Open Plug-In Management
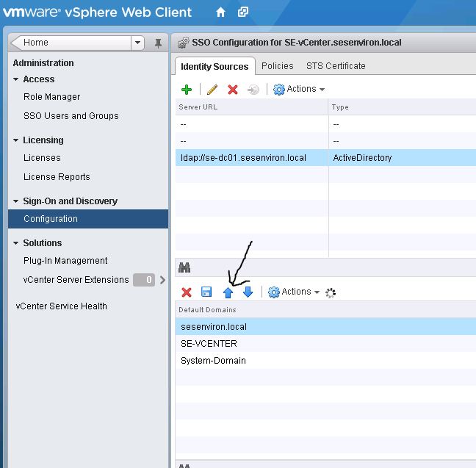 click(x=65, y=261)
